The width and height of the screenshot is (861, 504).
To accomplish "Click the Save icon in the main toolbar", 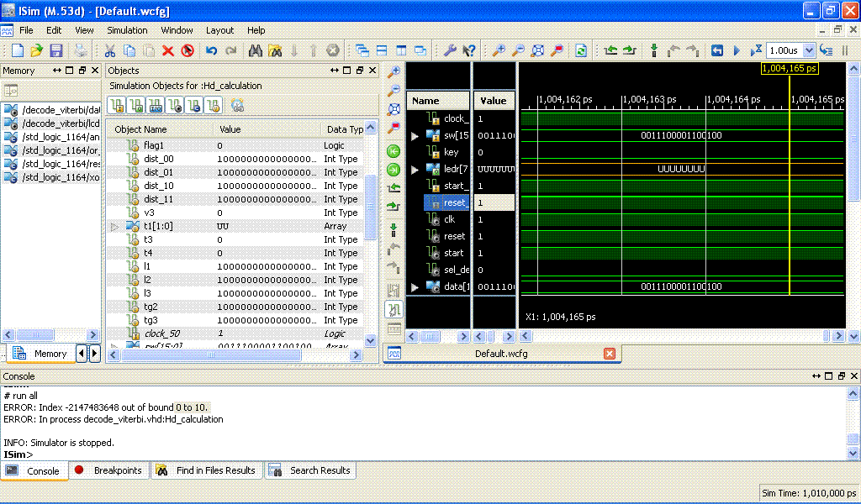I will coord(56,50).
